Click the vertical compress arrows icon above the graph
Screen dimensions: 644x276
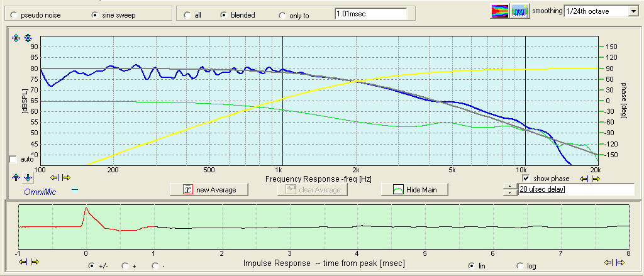[x=27, y=38]
